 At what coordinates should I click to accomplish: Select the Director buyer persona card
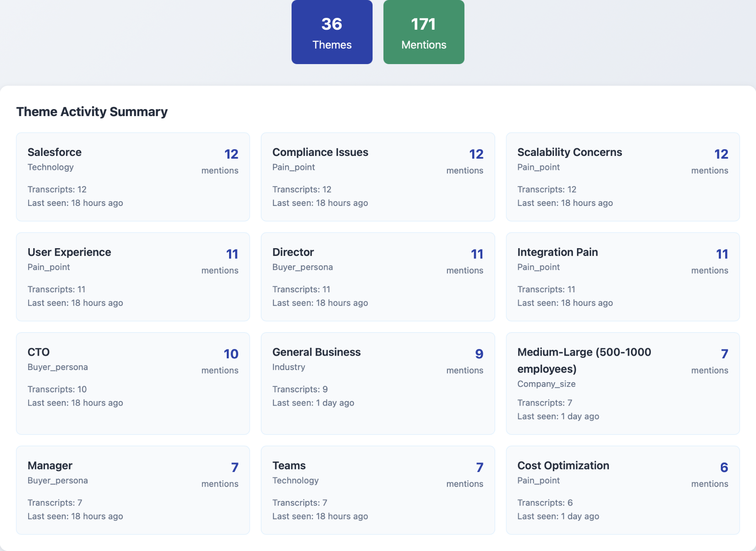tap(377, 277)
